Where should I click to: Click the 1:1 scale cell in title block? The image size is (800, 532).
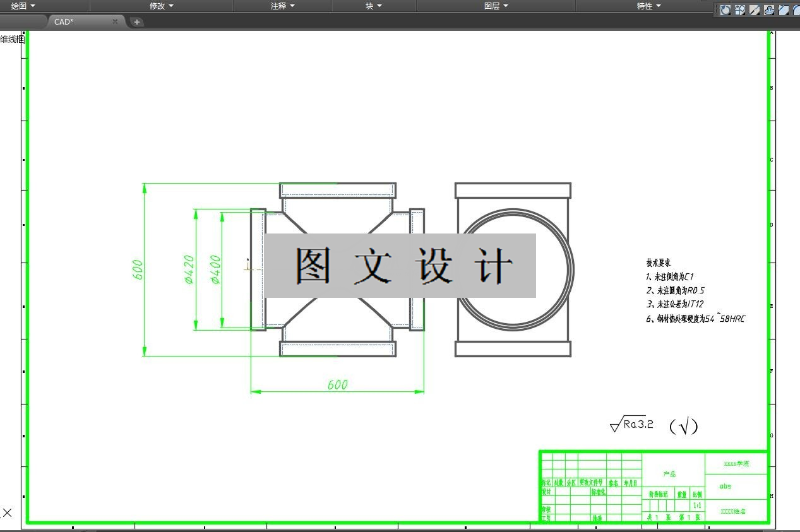(697, 505)
